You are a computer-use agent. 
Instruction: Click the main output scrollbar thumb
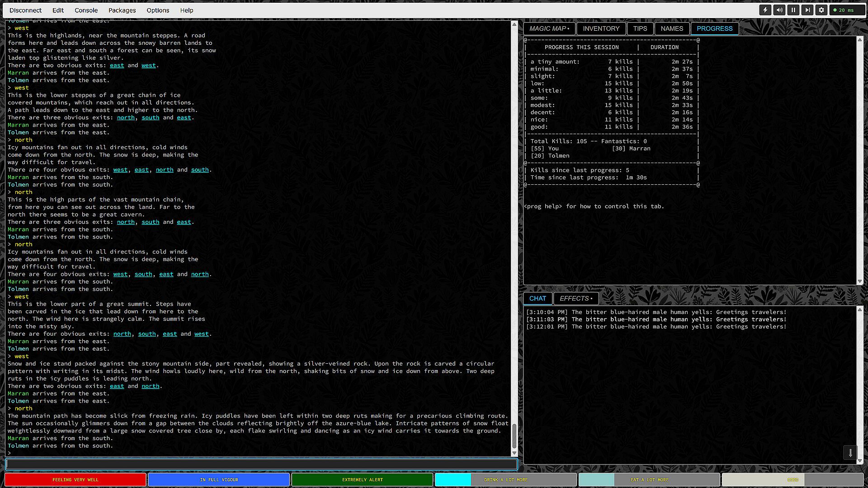(x=514, y=436)
